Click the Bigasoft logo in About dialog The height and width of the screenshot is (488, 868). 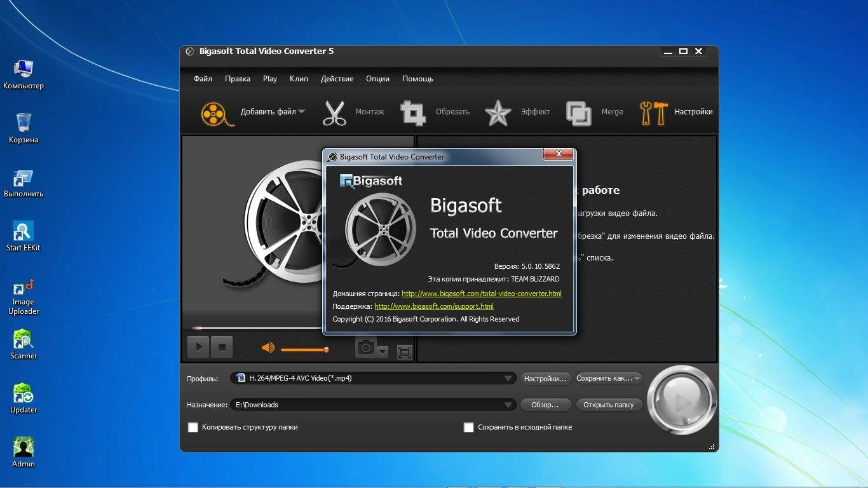coord(372,181)
